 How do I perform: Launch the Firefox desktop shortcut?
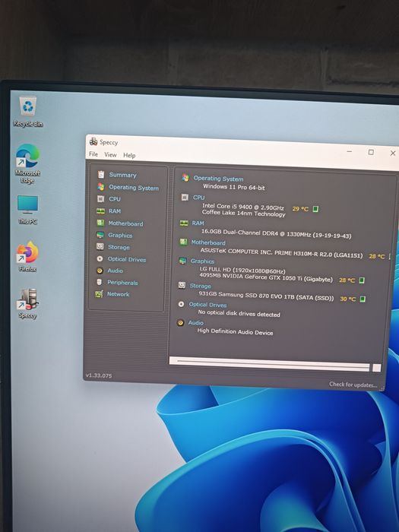click(27, 257)
